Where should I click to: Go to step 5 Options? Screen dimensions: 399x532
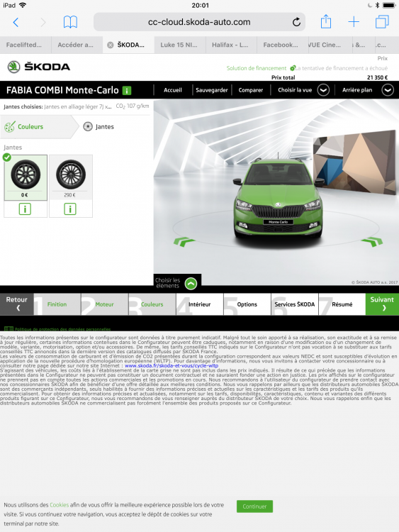[x=247, y=304]
